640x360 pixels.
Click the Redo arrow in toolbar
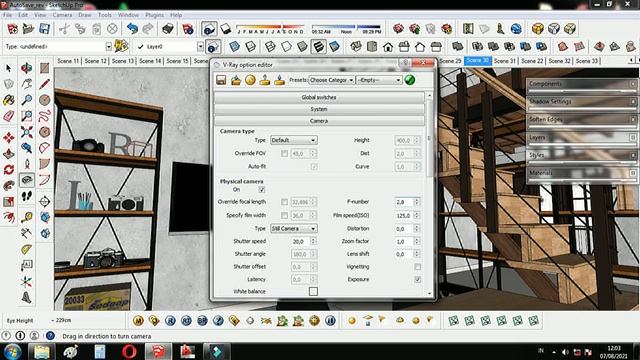point(148,29)
